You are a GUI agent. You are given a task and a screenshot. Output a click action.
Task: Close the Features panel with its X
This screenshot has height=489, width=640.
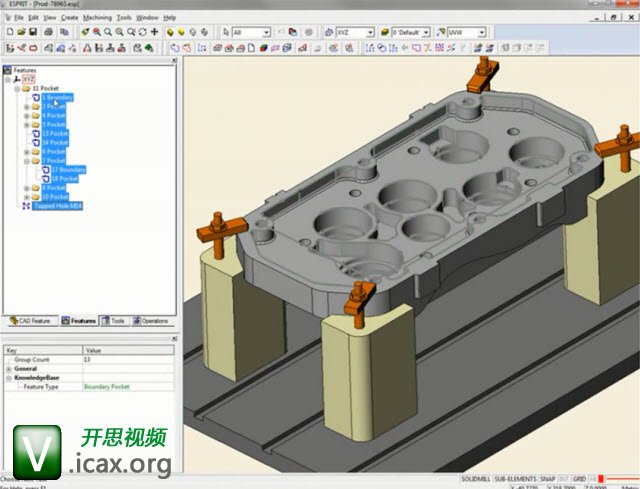click(174, 60)
